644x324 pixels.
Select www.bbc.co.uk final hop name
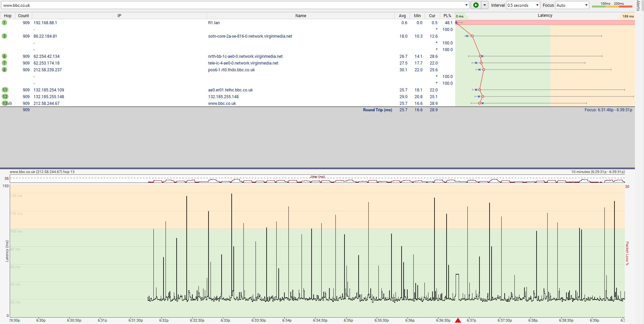tap(222, 104)
